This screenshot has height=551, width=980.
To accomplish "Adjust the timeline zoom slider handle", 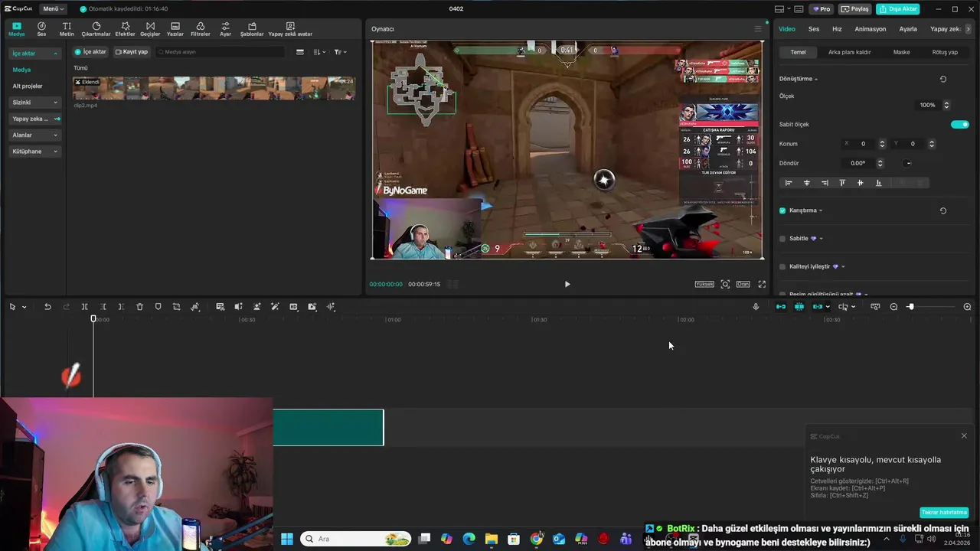I will (x=910, y=307).
